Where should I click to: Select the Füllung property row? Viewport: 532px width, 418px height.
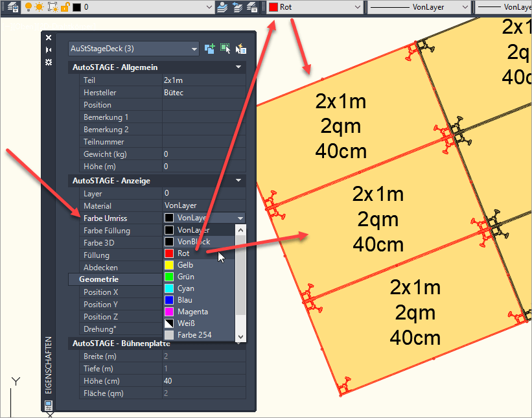[x=121, y=255]
